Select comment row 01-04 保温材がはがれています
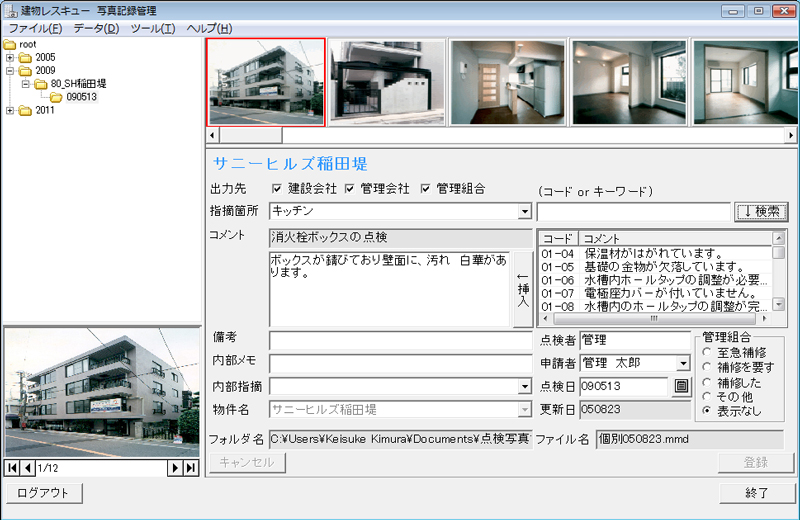The width and height of the screenshot is (800, 520). pos(655,254)
